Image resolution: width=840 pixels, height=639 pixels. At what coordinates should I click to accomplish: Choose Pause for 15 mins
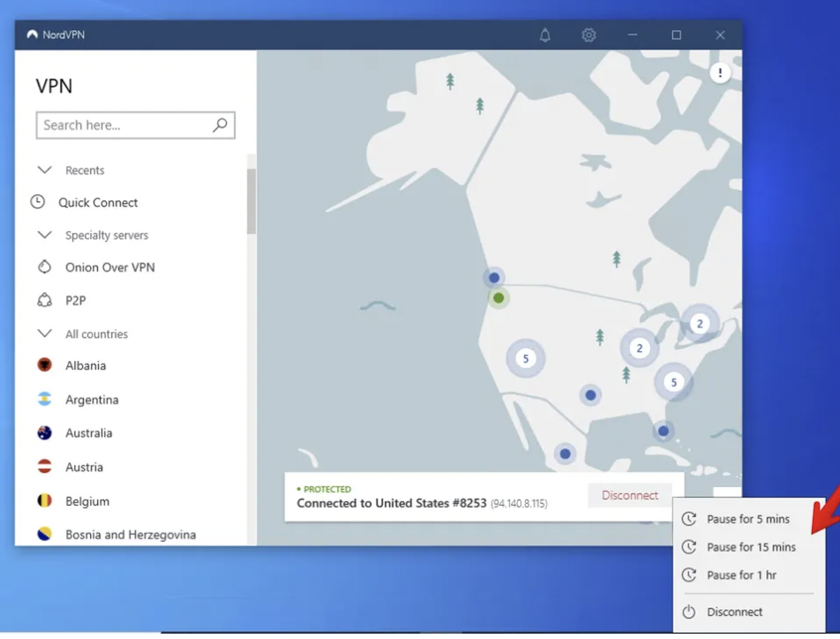[x=750, y=547]
